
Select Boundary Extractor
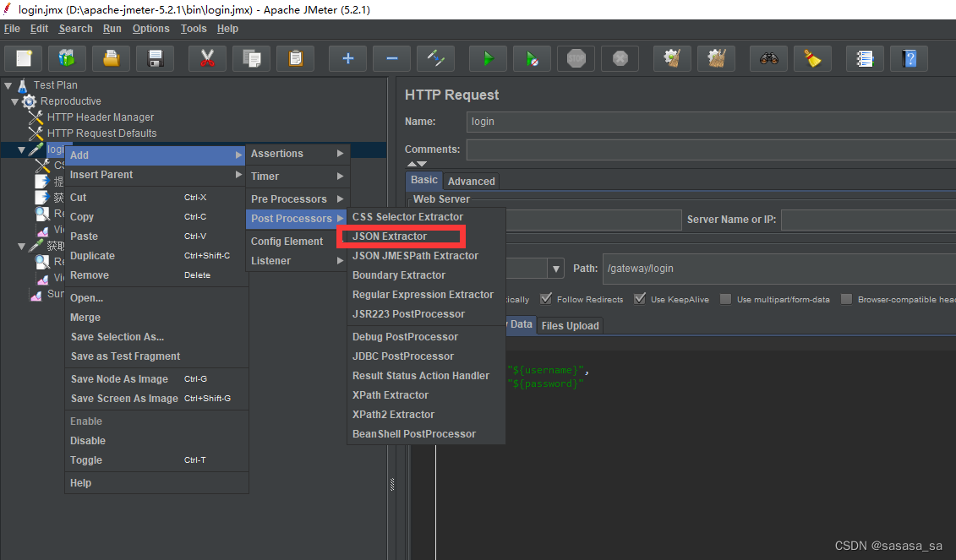click(x=425, y=275)
